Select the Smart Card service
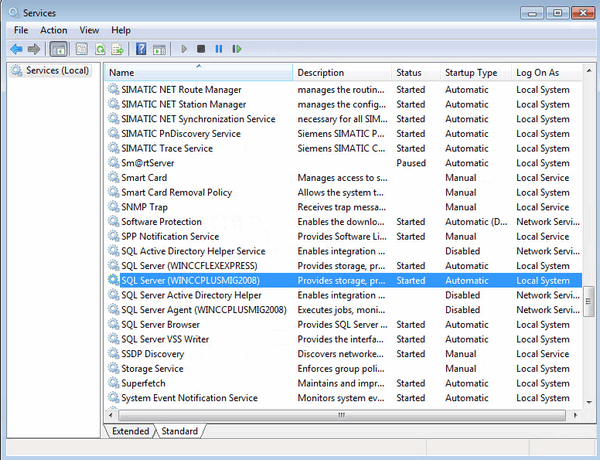 343,178
